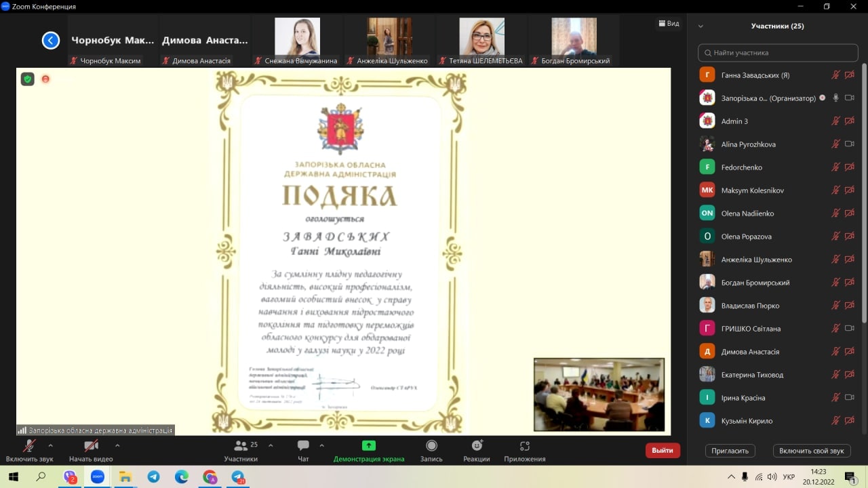Click the Найти участника search field
Screen dimensions: 868x488
(x=777, y=52)
